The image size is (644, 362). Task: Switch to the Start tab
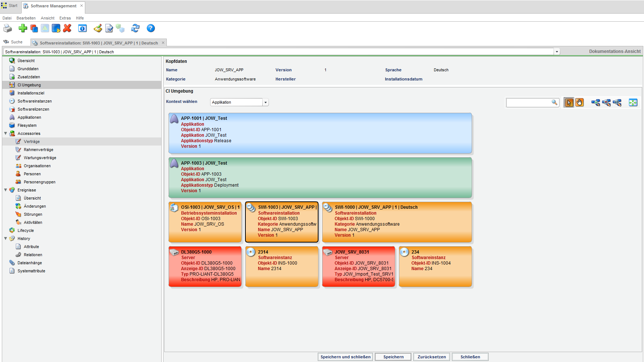(x=10, y=6)
